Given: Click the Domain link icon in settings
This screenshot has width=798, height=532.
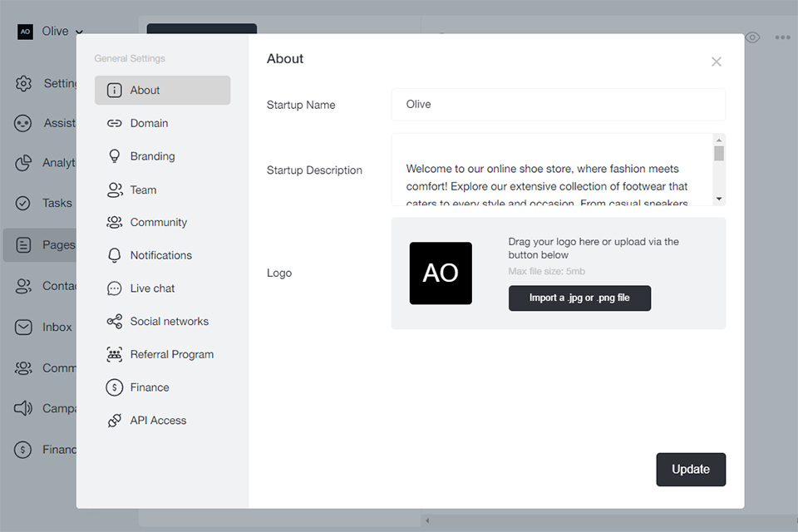Looking at the screenshot, I should 115,123.
